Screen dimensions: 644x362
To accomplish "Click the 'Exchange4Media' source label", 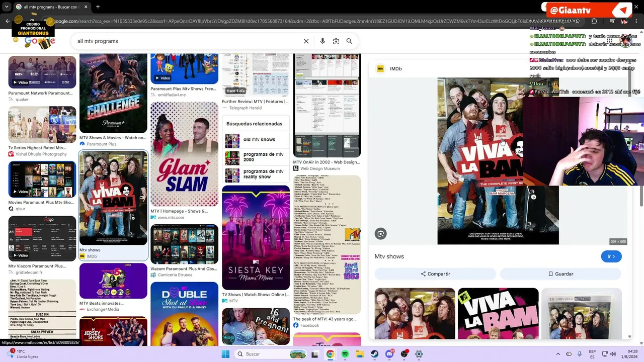I will pos(103,310).
